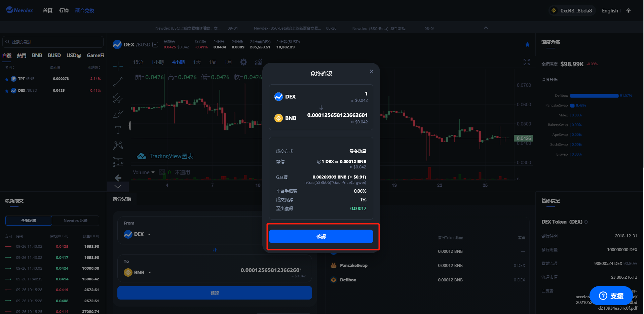This screenshot has height=314, width=644.
Task: Select the measure and forecast tool
Action: [x=118, y=162]
